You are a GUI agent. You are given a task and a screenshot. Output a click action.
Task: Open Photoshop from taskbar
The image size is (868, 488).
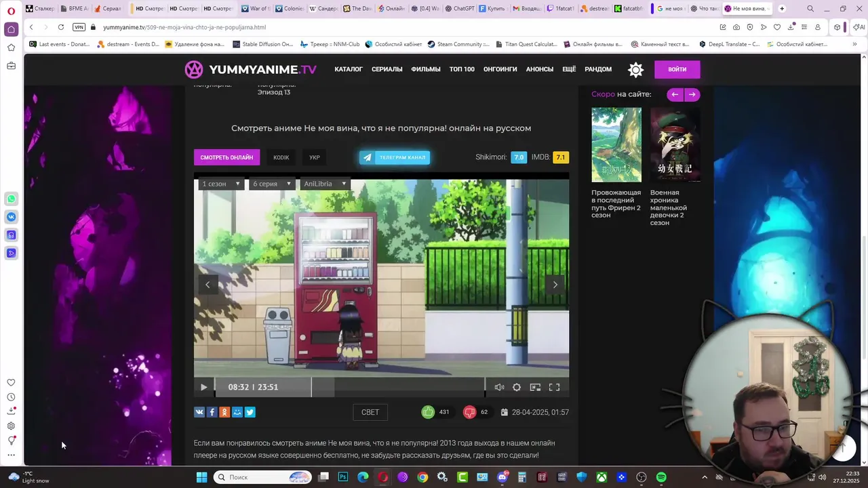[x=343, y=477]
